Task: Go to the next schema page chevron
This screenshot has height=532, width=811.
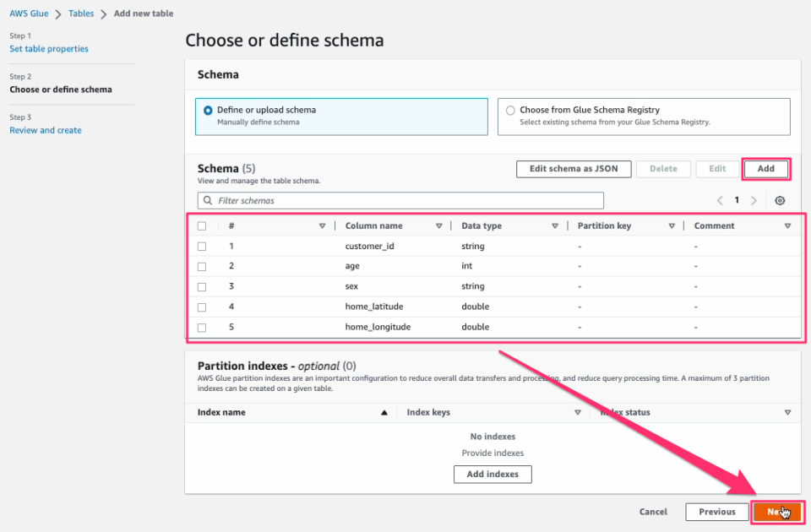Action: click(x=754, y=200)
